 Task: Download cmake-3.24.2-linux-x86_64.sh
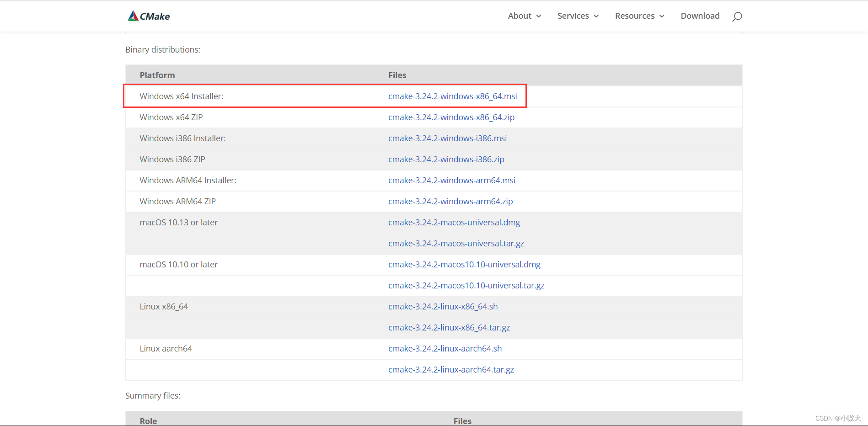443,307
